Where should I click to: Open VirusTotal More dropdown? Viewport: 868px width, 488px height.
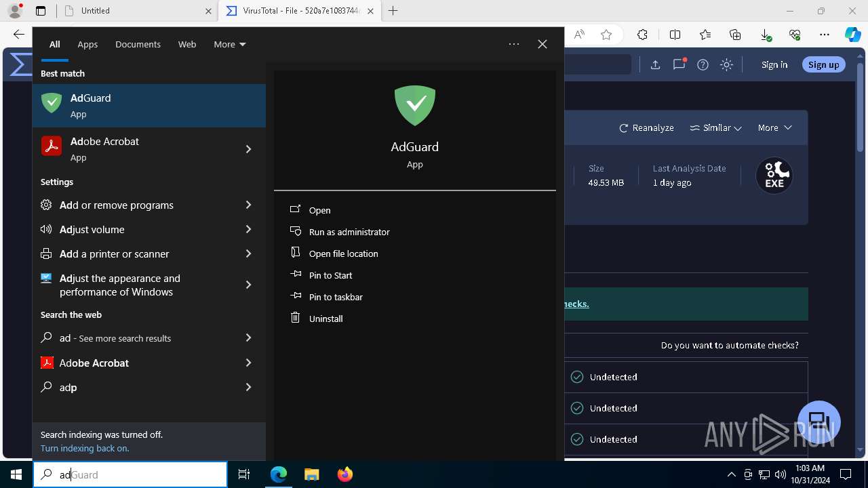[x=774, y=127]
